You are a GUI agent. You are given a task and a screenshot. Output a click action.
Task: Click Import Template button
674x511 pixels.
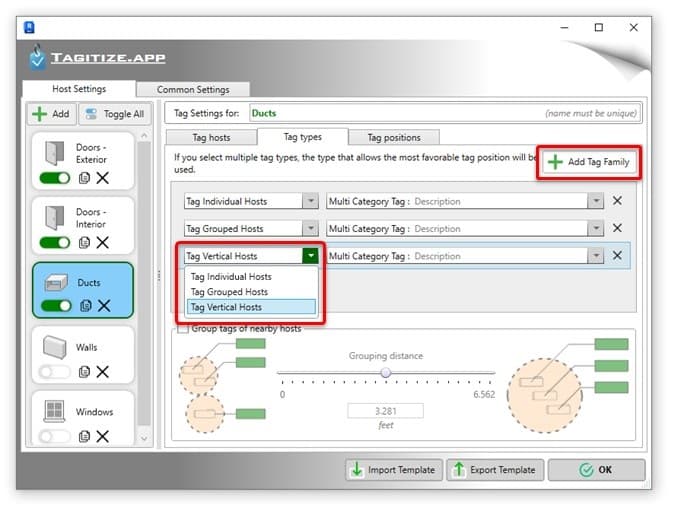pyautogui.click(x=394, y=470)
